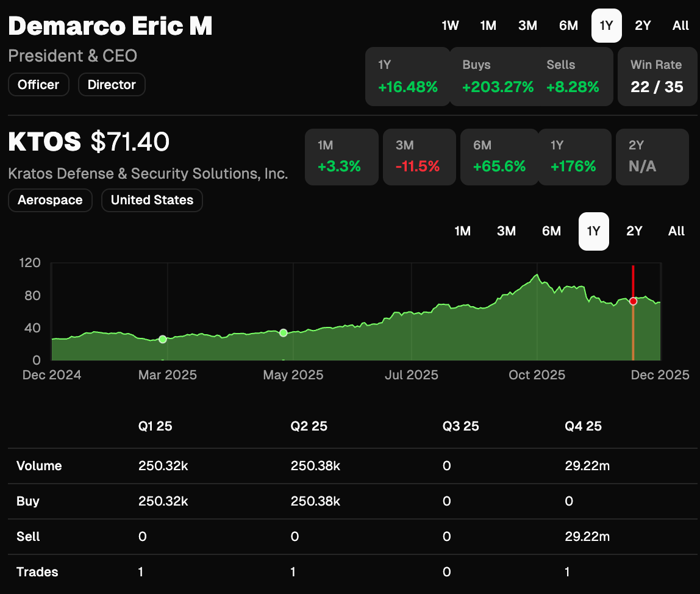
Task: Click the stock 1M +3.3% card
Action: pyautogui.click(x=341, y=157)
